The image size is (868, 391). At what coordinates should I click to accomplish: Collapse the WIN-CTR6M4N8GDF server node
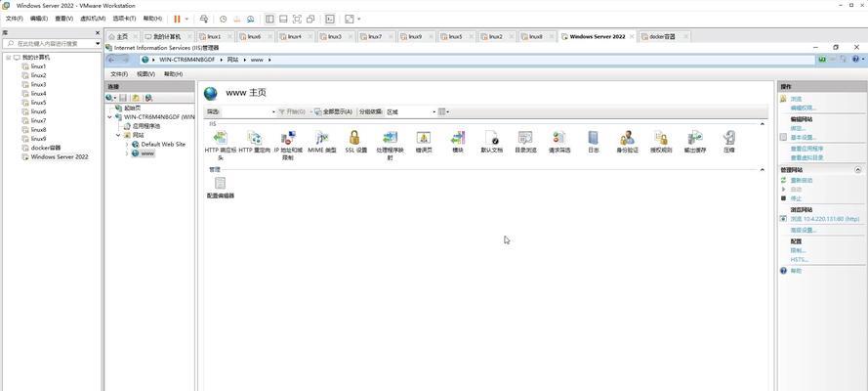click(x=109, y=117)
